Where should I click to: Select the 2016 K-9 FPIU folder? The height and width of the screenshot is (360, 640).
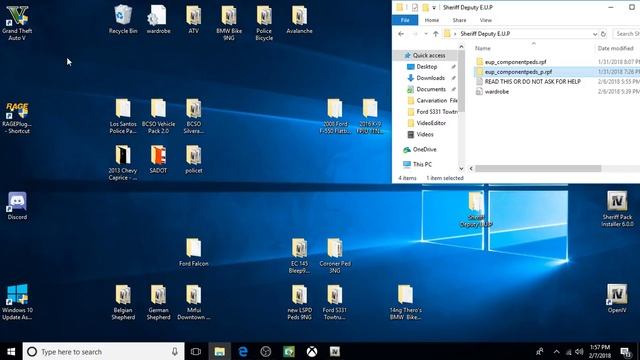(x=370, y=116)
